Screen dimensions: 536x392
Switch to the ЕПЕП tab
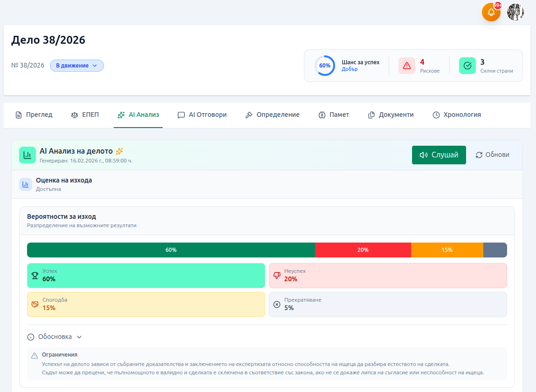85,115
